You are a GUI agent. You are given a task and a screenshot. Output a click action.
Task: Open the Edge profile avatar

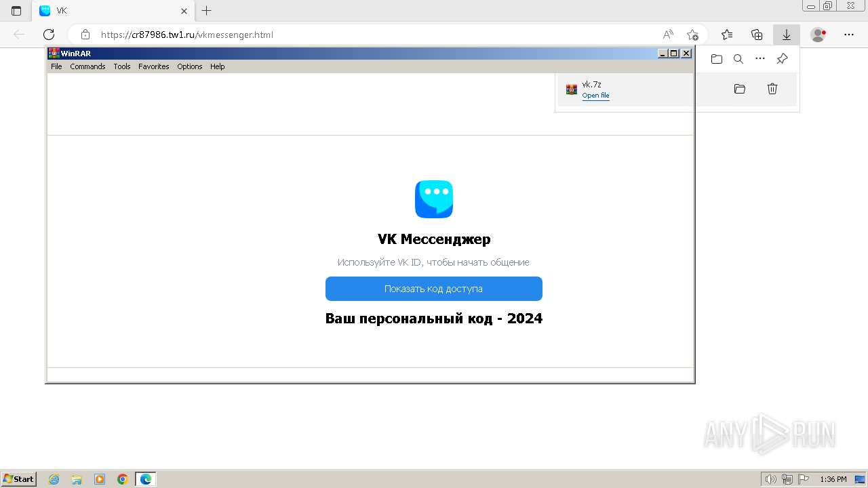click(x=818, y=35)
